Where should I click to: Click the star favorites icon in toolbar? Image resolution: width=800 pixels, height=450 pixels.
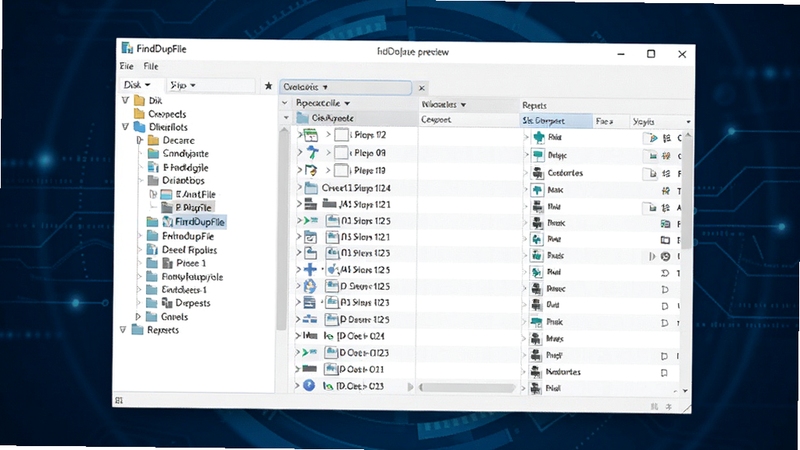[x=268, y=86]
